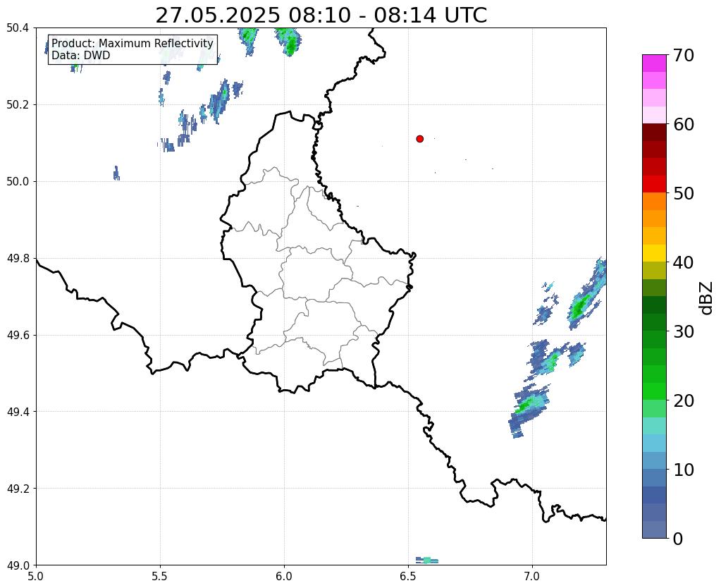Click the latitude label 49.6
Image resolution: width=721 pixels, height=588 pixels.
pos(18,336)
